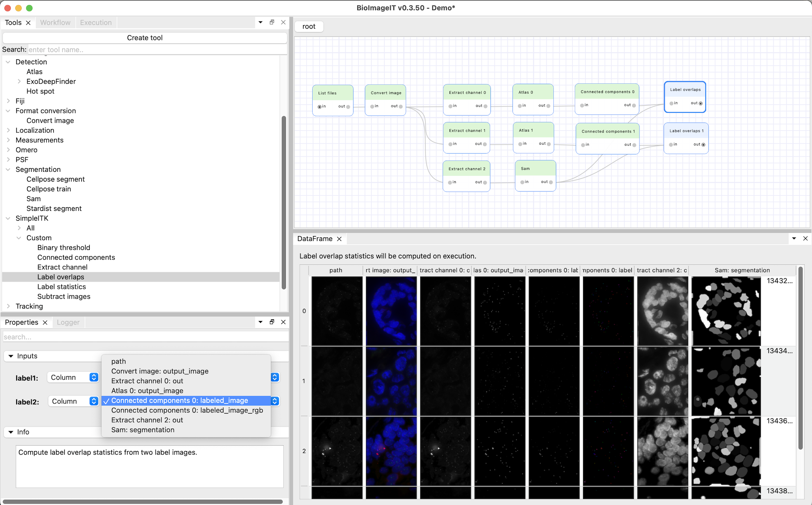812x505 pixels.
Task: Click the DataFrame vertical scrollbar
Action: (801, 358)
